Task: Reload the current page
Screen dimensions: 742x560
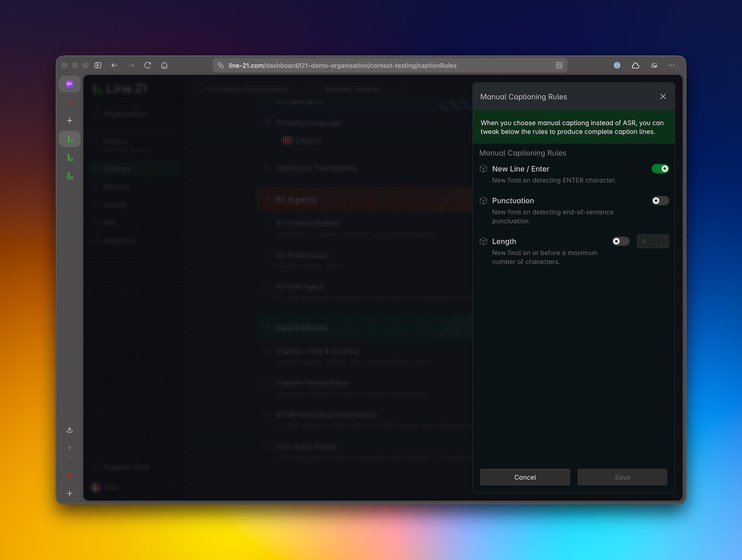Action: click(147, 65)
